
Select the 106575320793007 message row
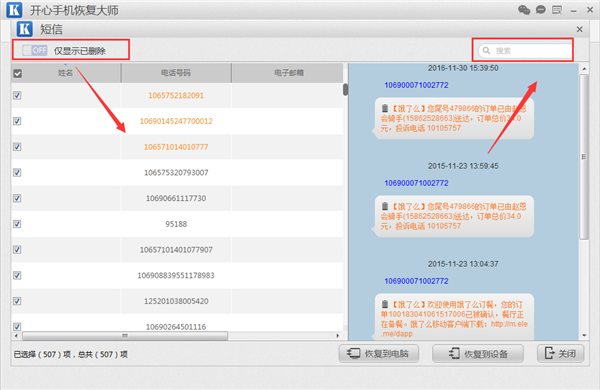(x=177, y=173)
